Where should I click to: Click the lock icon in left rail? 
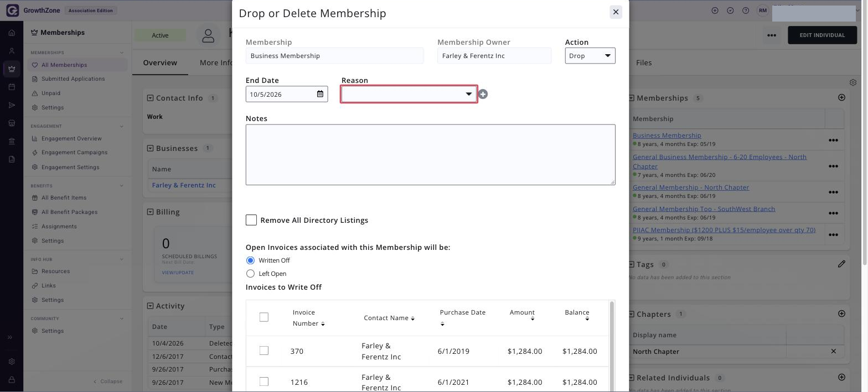click(12, 380)
